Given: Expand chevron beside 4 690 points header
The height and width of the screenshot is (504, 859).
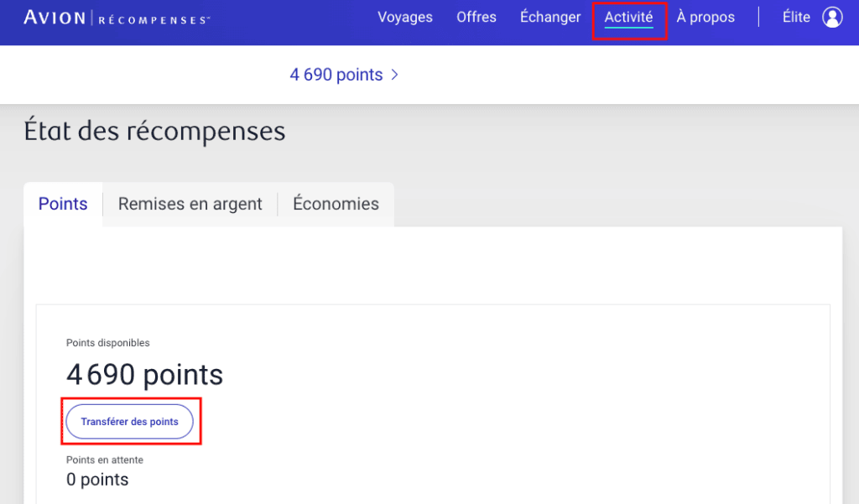Looking at the screenshot, I should tap(395, 75).
